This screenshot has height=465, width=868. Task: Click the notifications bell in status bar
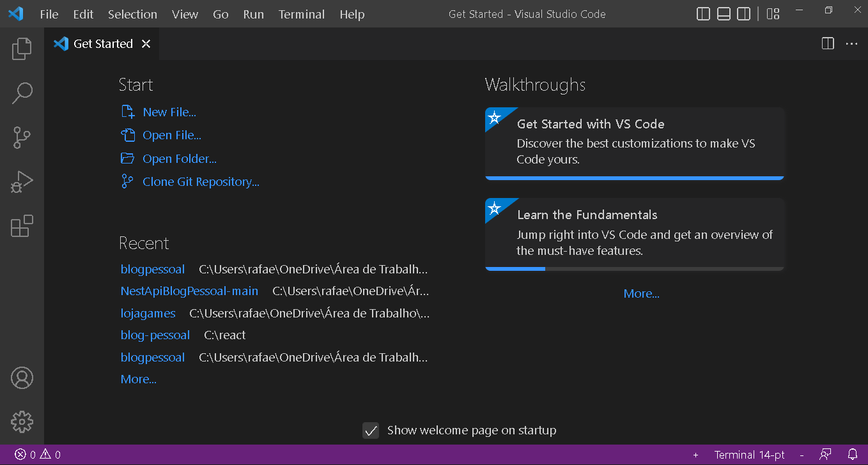(852, 455)
